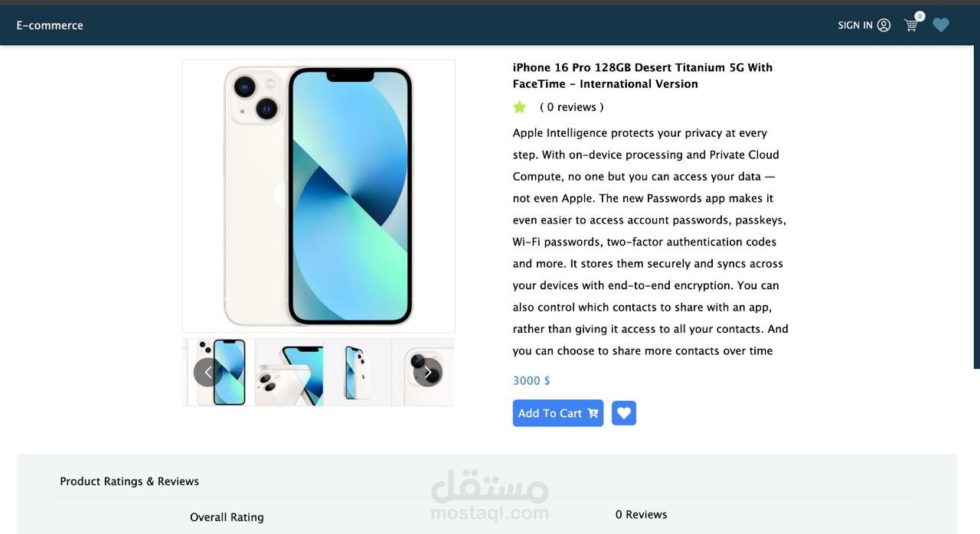
Task: Click the ( 0 reviews ) text
Action: point(572,107)
